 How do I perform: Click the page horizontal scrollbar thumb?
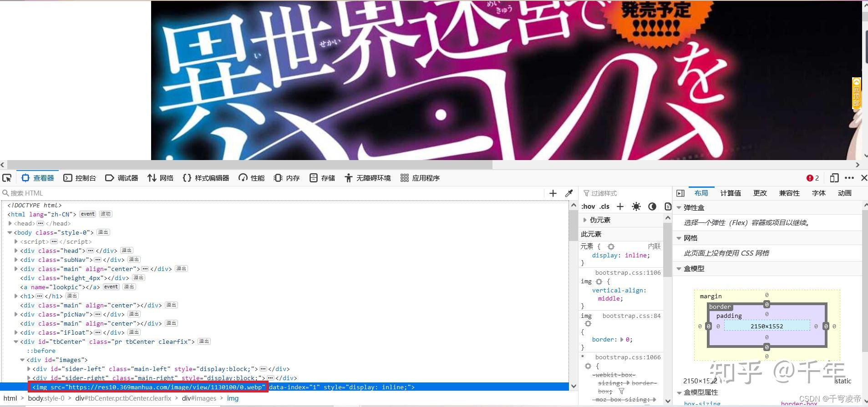[250, 165]
